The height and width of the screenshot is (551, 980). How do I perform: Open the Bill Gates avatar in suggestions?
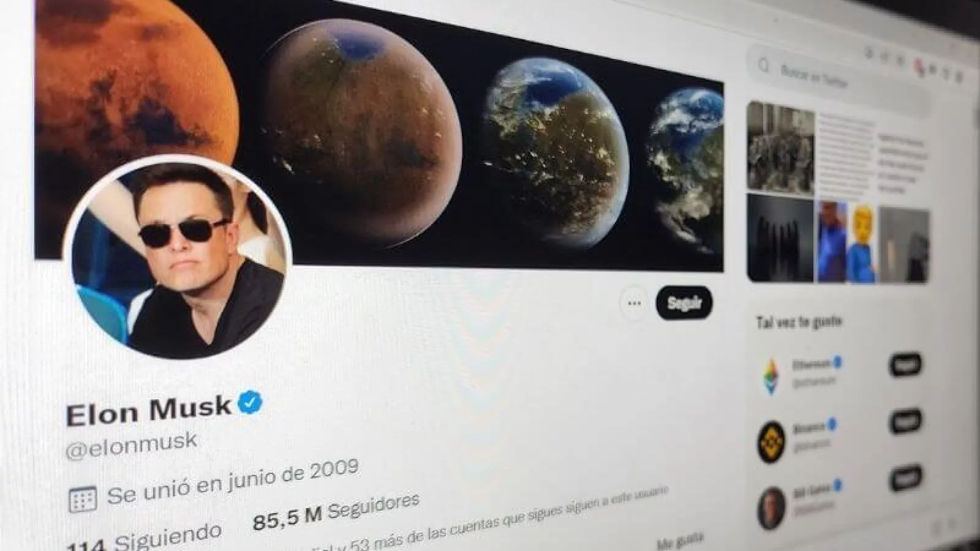[771, 508]
